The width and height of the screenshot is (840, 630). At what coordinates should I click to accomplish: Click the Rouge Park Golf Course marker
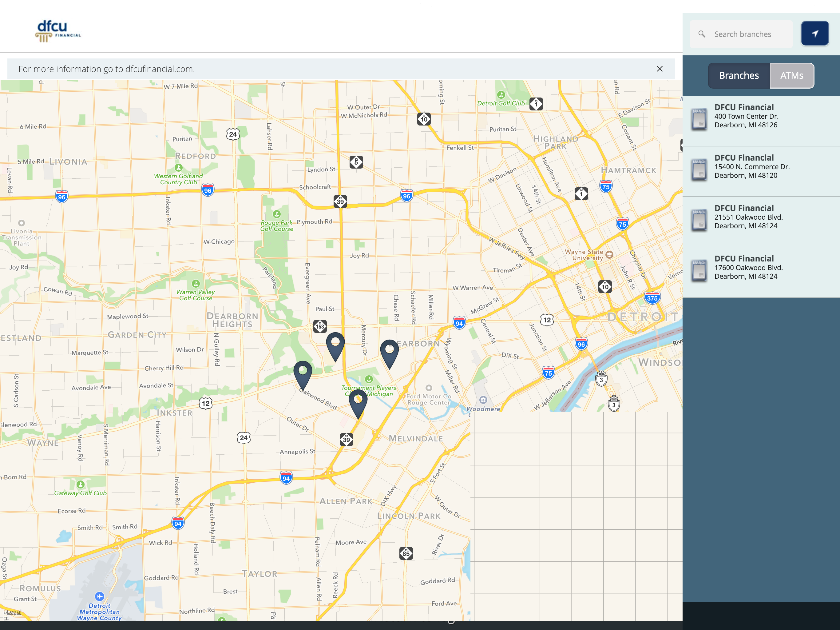click(277, 214)
